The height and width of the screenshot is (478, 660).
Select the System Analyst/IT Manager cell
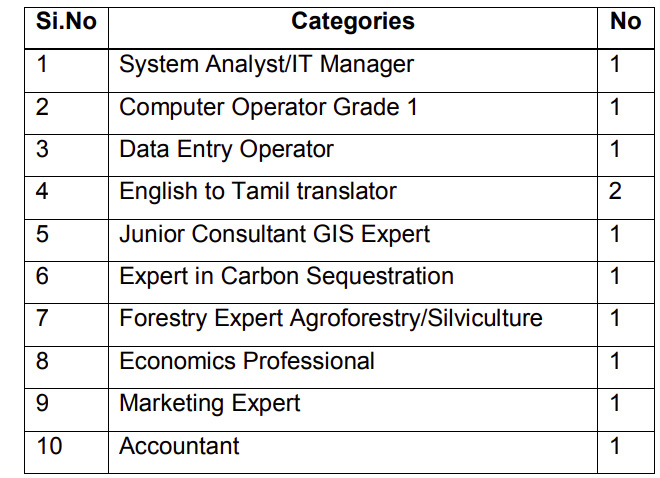point(266,65)
